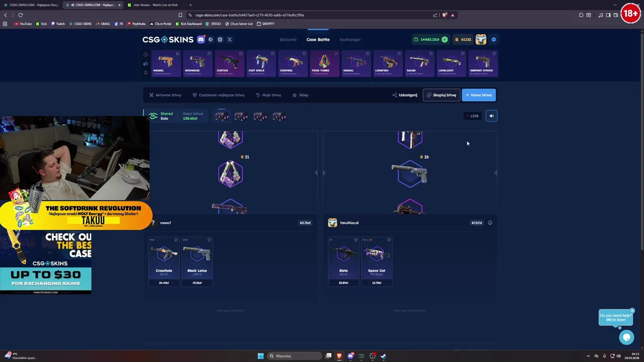
Task: Click the Wyszukaj taskbar search box
Action: [294, 356]
